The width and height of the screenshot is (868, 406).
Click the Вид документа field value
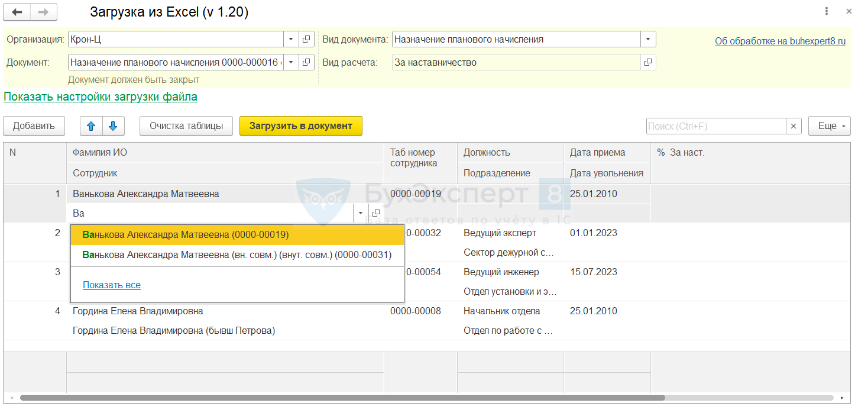pos(517,39)
